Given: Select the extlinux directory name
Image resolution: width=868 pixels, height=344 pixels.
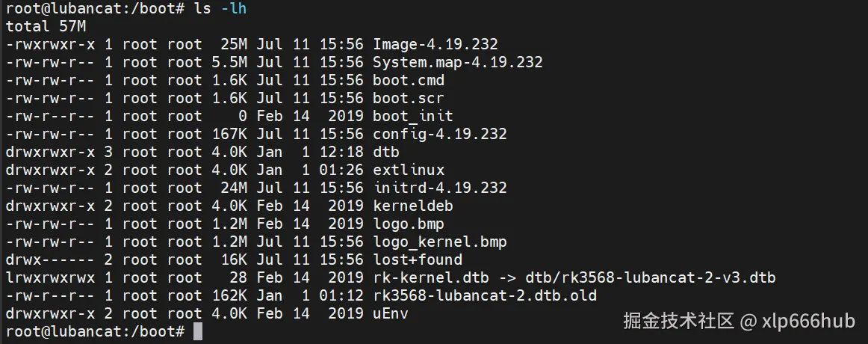Looking at the screenshot, I should 408,170.
